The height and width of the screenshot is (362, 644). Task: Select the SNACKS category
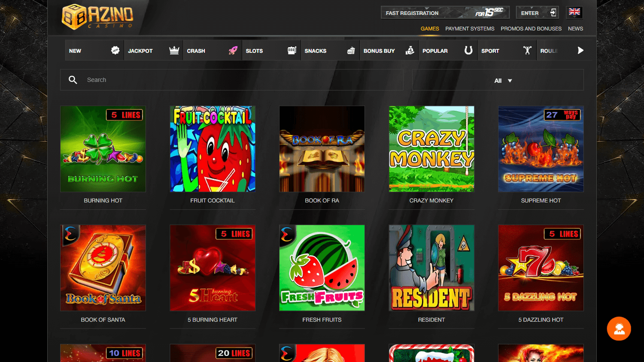(330, 51)
